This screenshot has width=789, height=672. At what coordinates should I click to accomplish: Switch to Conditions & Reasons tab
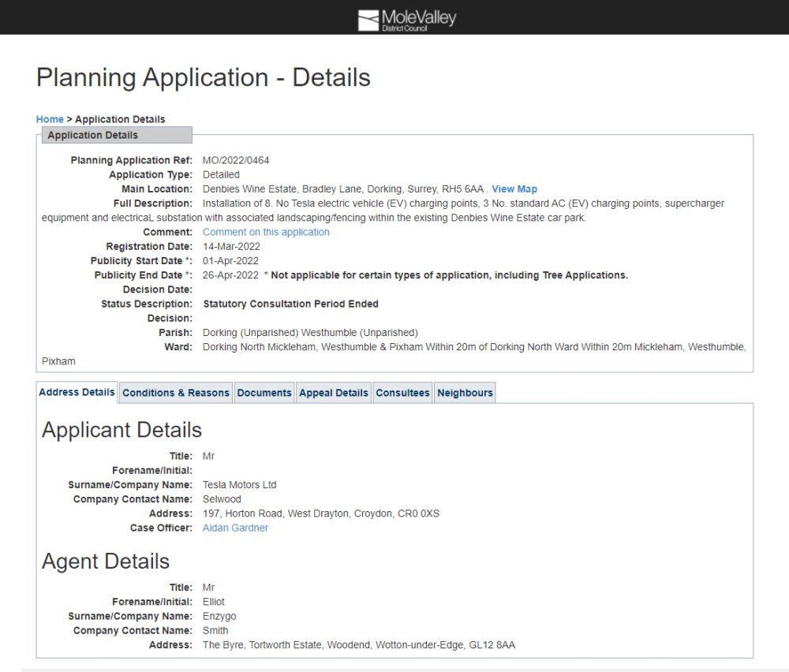click(x=176, y=393)
